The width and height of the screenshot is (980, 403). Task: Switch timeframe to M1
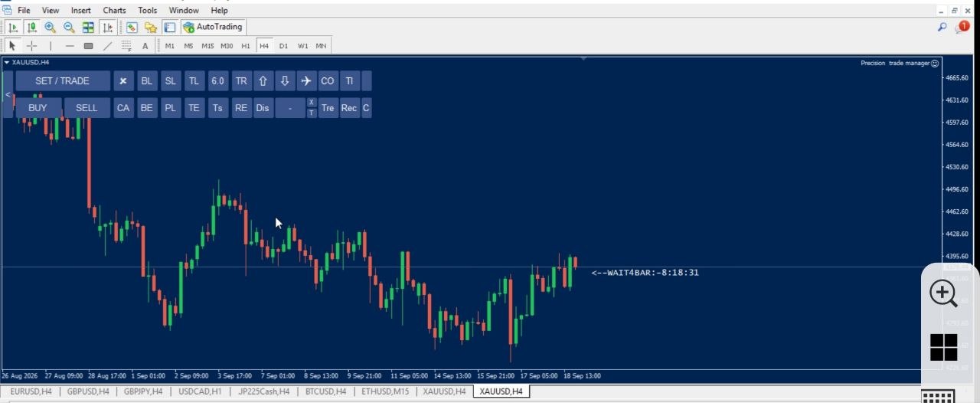click(170, 46)
